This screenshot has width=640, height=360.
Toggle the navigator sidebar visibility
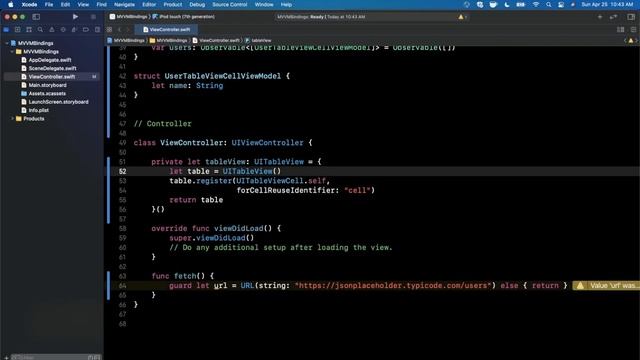click(36, 17)
